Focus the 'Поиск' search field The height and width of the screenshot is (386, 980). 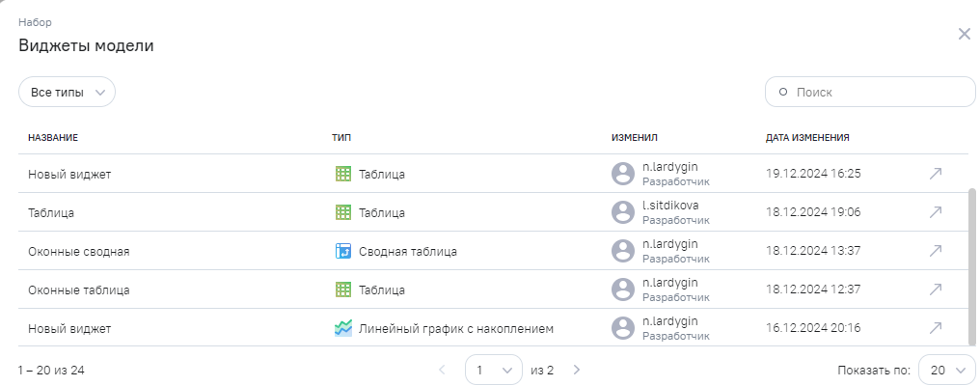(x=878, y=92)
